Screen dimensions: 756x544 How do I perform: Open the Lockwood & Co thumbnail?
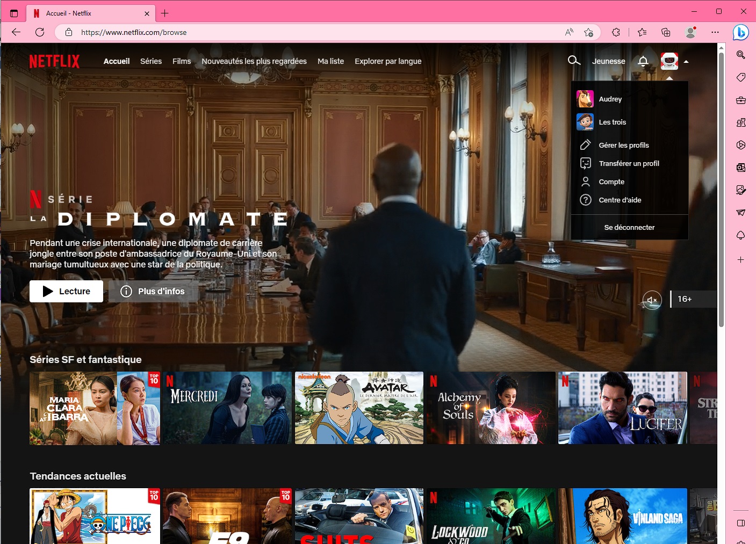click(x=491, y=516)
